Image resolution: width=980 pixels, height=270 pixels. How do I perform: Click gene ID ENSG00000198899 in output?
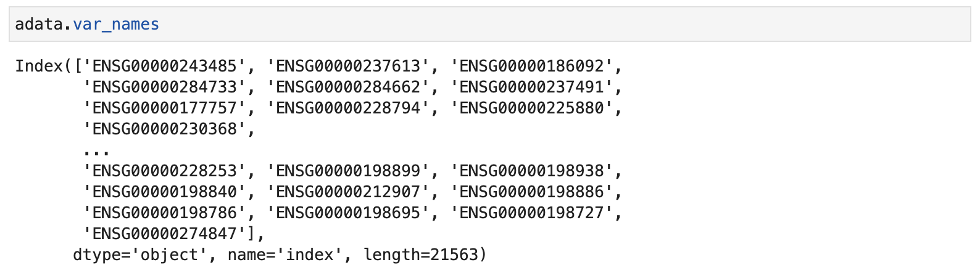click(x=348, y=171)
